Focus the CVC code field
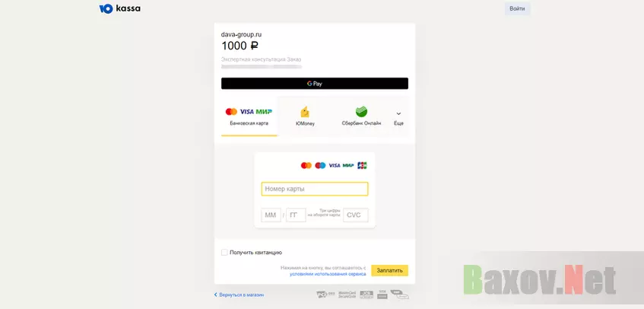Image resolution: width=644 pixels, height=309 pixels. point(356,215)
